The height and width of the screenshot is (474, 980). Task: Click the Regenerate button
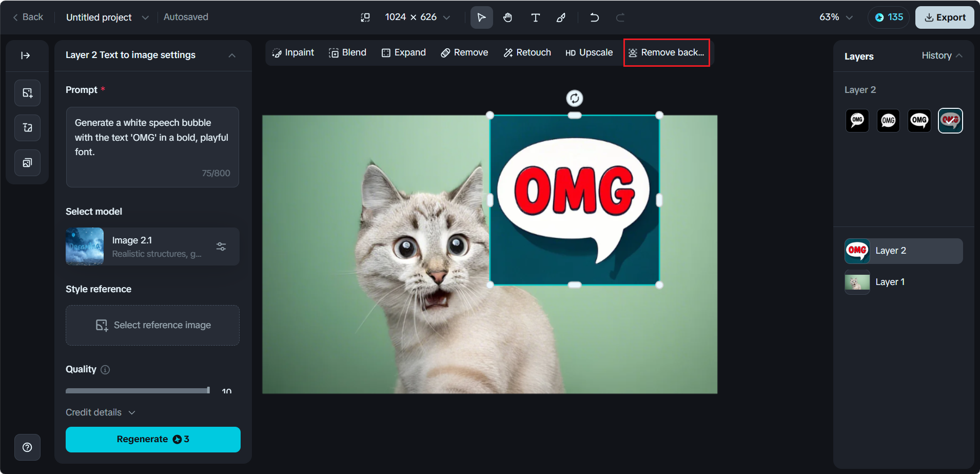tap(153, 440)
